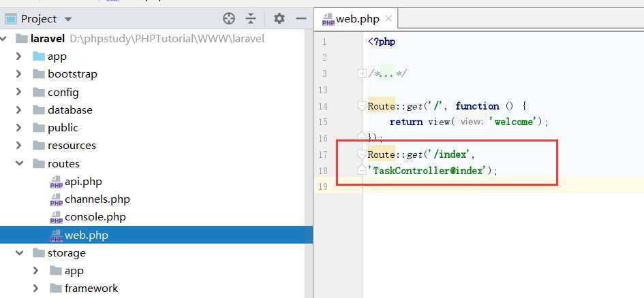Click the <?php opening tag on line 1
Screen dimensions: 644x298
tap(382, 42)
